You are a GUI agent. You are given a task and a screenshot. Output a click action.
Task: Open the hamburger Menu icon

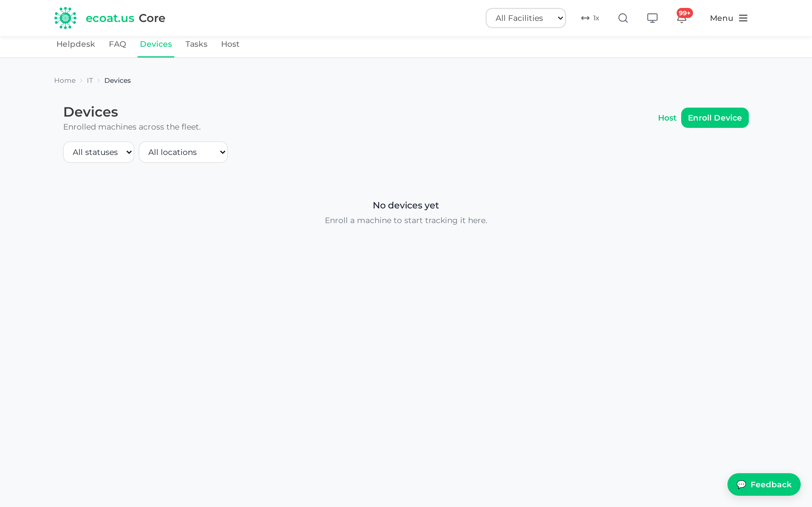743,18
